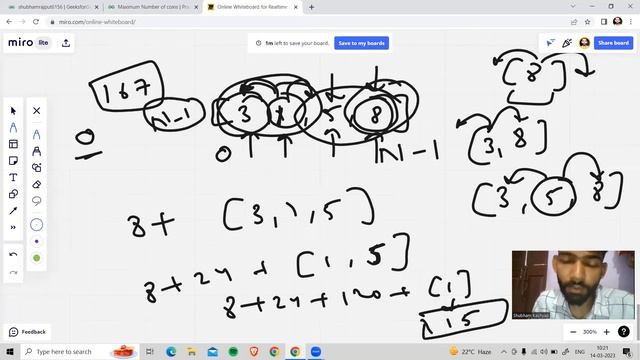Open the help question mark

tap(623, 332)
